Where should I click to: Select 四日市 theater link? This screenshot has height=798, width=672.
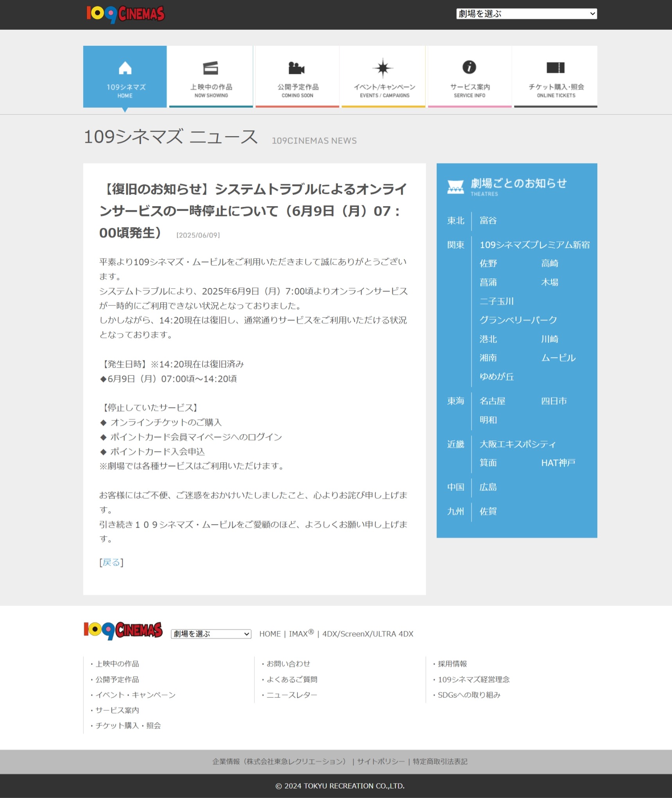pyautogui.click(x=554, y=401)
